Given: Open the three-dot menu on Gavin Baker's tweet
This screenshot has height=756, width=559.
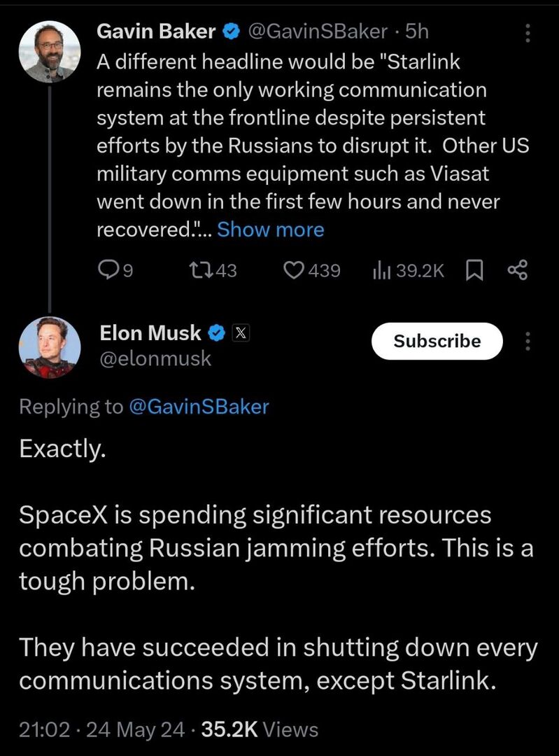Looking at the screenshot, I should tap(528, 33).
